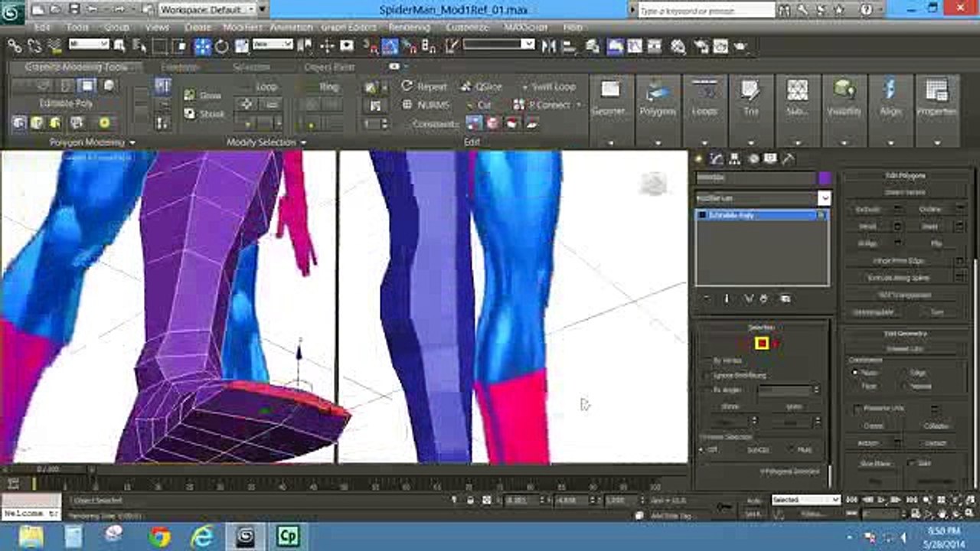The width and height of the screenshot is (980, 551).
Task: Open the Render Setup icon
Action: [x=701, y=46]
